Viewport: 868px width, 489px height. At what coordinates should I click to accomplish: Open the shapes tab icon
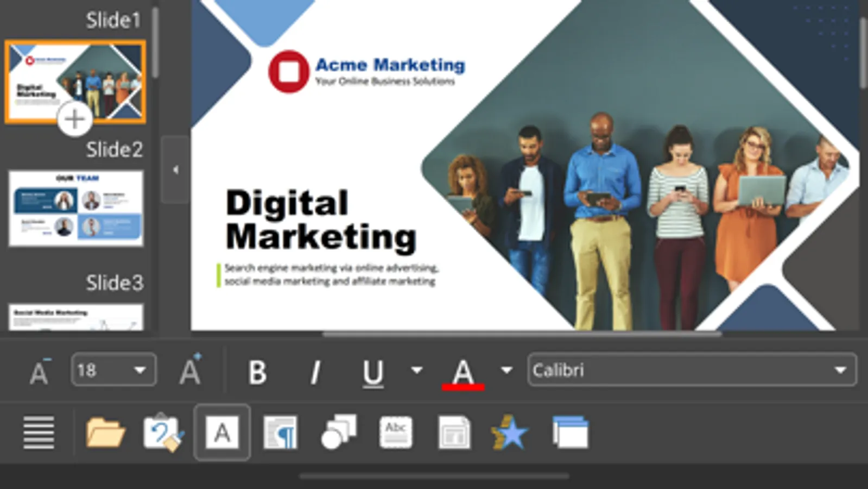339,432
